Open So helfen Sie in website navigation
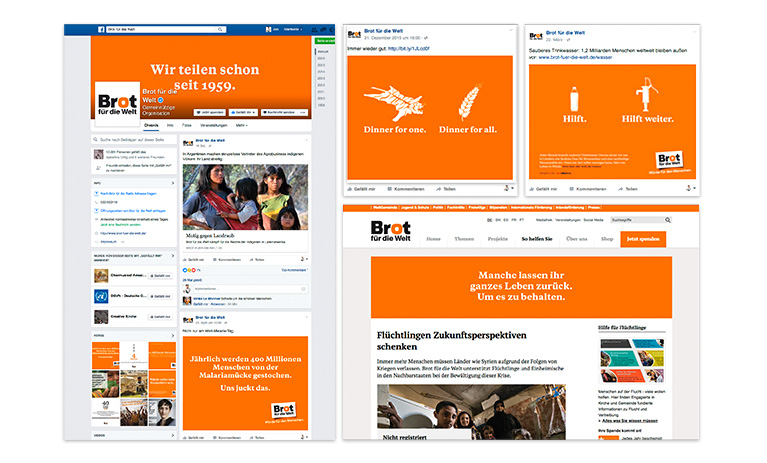This screenshot has width=767, height=463. pyautogui.click(x=537, y=239)
